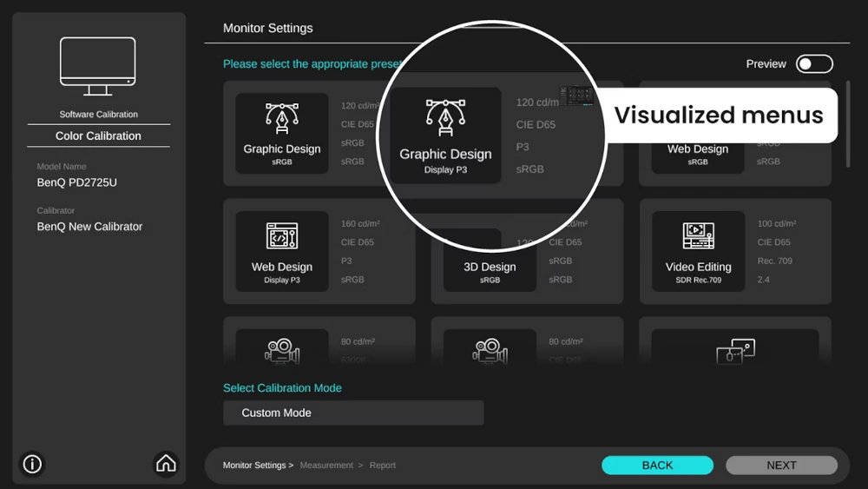Viewport: 868px width, 489px height.
Task: Open the Color Calibration tab
Action: pyautogui.click(x=98, y=135)
